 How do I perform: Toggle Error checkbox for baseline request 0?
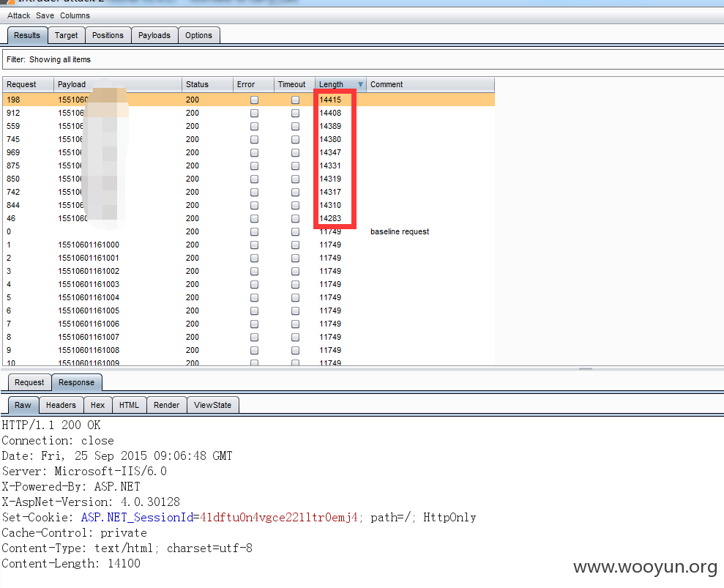(254, 232)
